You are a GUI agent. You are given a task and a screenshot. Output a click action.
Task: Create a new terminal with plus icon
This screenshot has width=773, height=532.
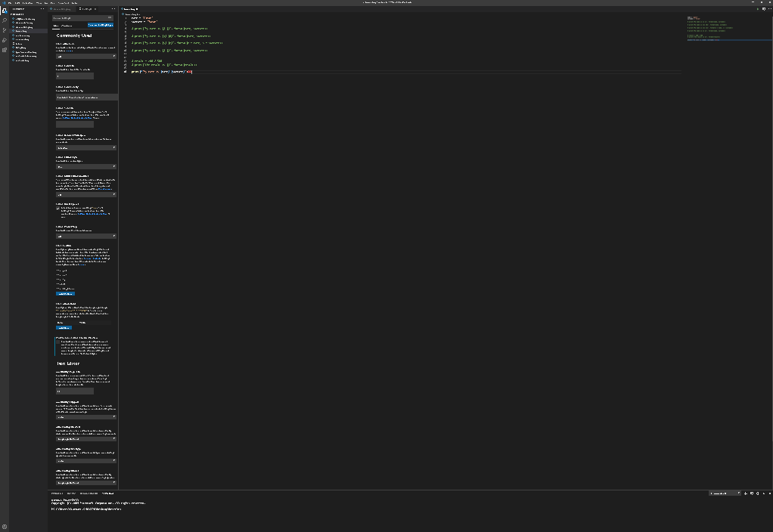click(746, 493)
